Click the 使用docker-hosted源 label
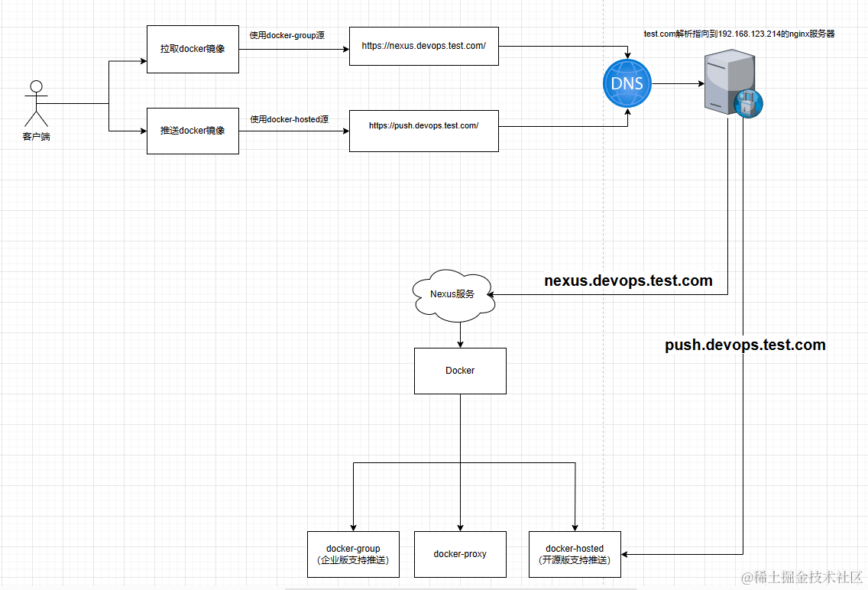This screenshot has width=868, height=590. coord(289,119)
